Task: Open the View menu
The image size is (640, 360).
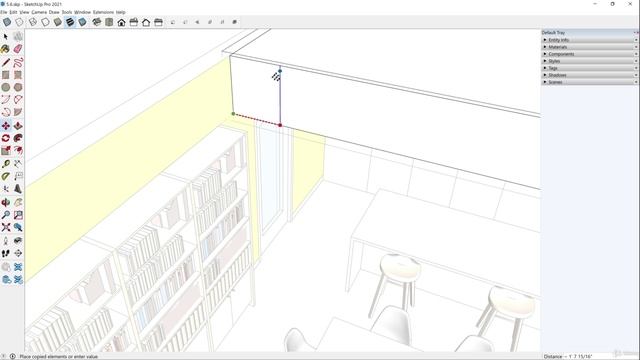Action: [24, 12]
